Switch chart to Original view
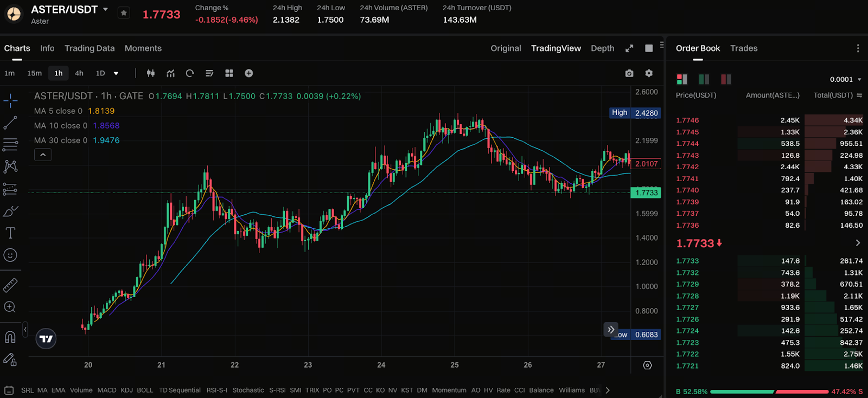This screenshot has height=398, width=868. click(506, 48)
